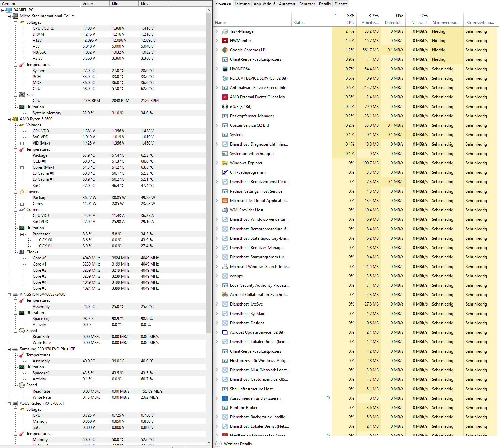Click the HWMonitor vertical scrollbar thumb
499x448 pixels.
tap(209, 173)
